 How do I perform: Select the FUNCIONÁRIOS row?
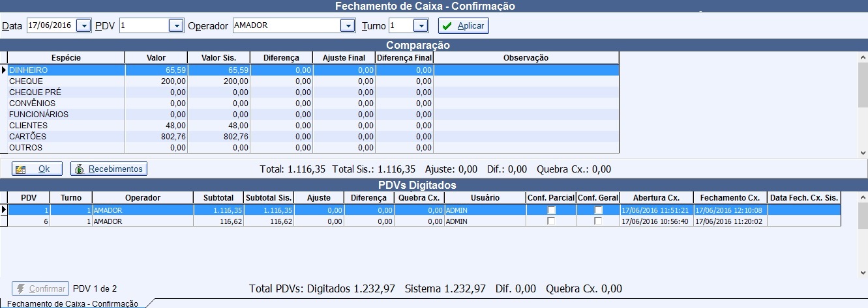pyautogui.click(x=313, y=115)
